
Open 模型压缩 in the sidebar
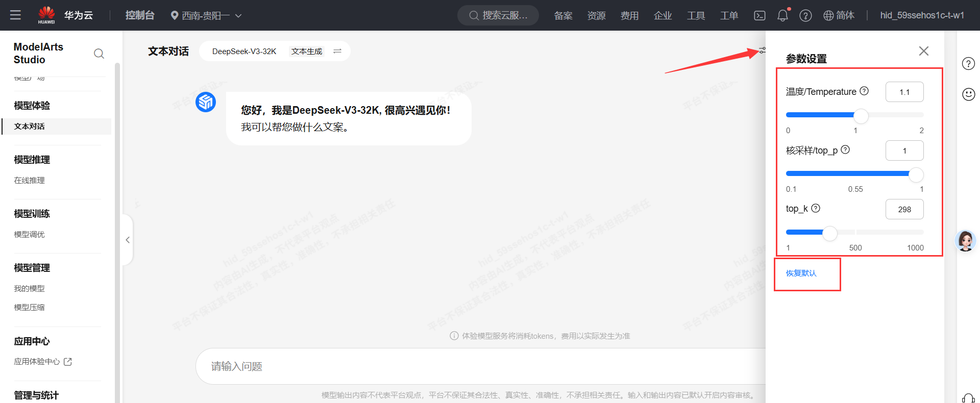pos(29,307)
